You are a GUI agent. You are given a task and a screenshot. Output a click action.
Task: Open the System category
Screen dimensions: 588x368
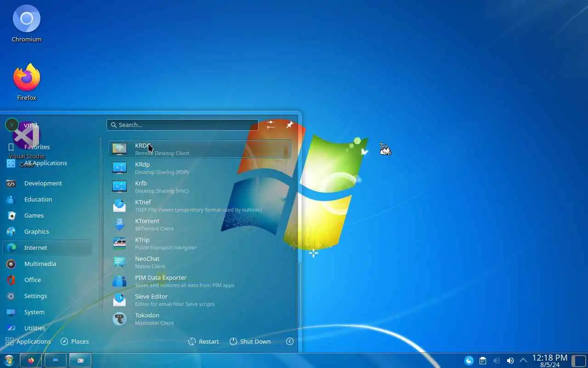47,312
